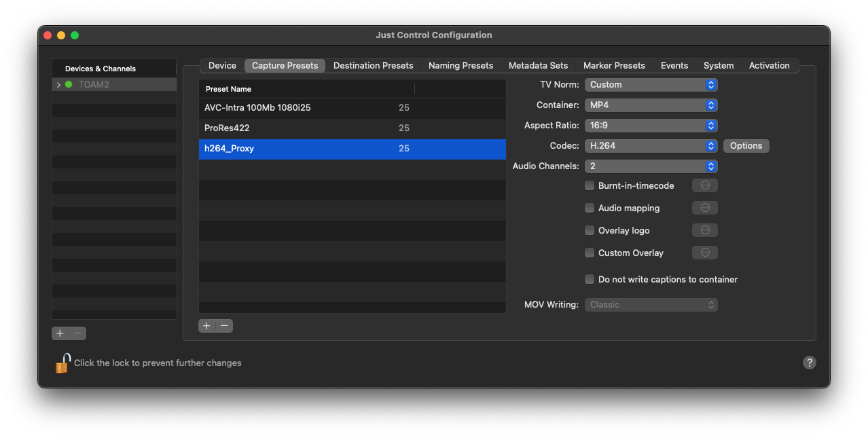Open the help question mark button

coord(809,363)
